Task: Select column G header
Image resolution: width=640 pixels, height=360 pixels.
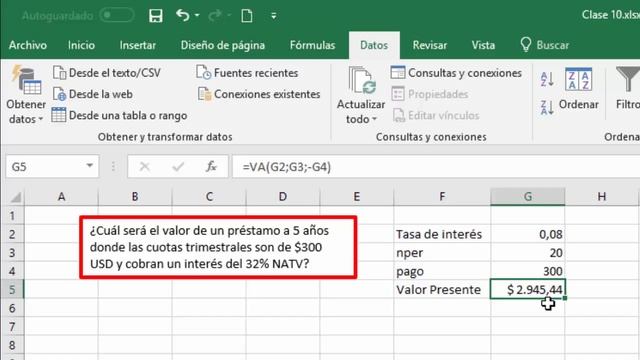Action: pos(528,197)
